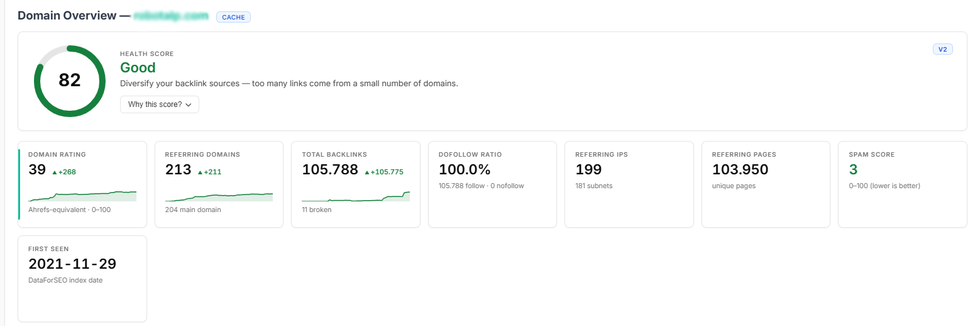
Task: Click the REFERRING IPS label
Action: (x=602, y=154)
